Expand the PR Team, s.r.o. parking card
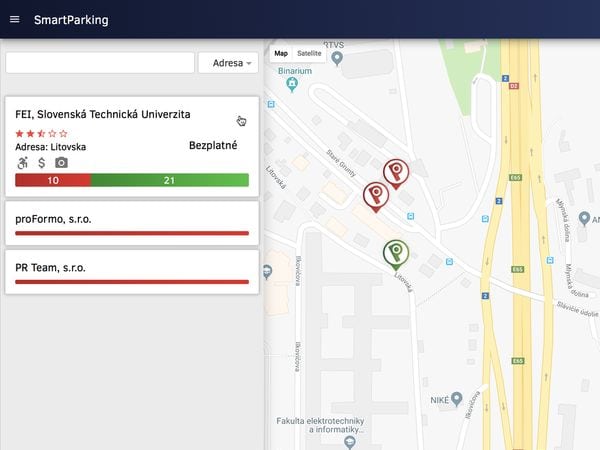The width and height of the screenshot is (600, 450). pos(132,272)
